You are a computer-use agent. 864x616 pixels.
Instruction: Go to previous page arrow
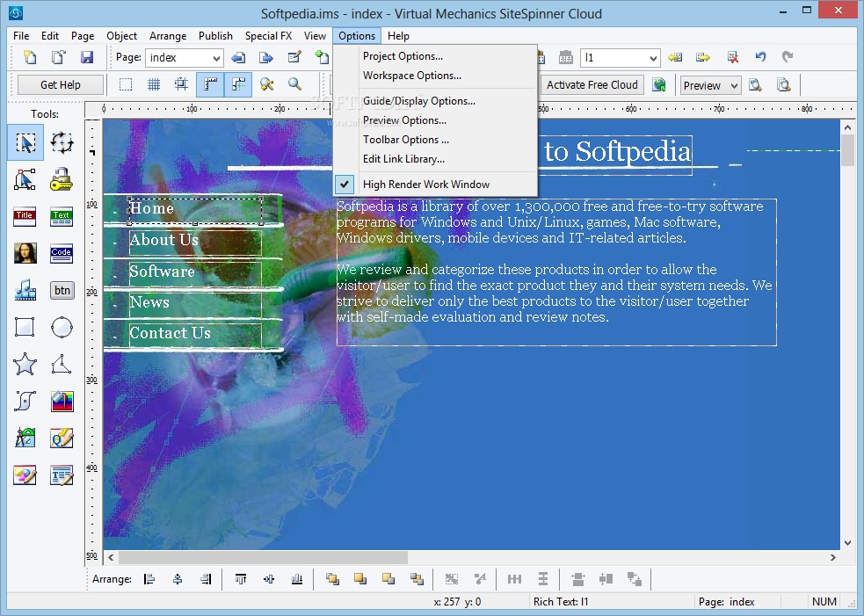[x=238, y=57]
